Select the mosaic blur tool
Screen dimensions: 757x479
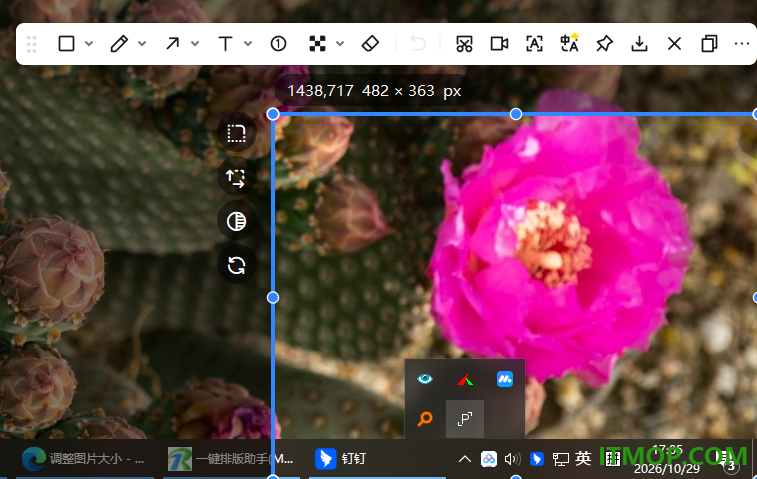tap(317, 44)
